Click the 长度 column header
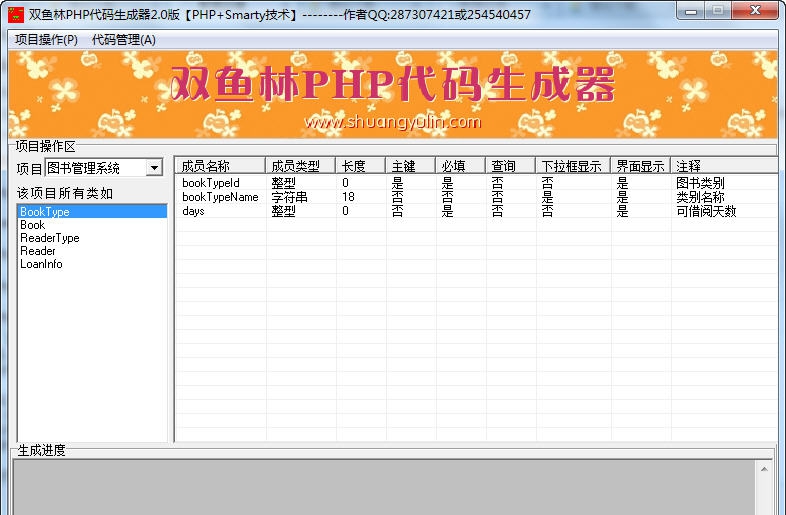Screen dimensions: 786x515 pos(360,165)
